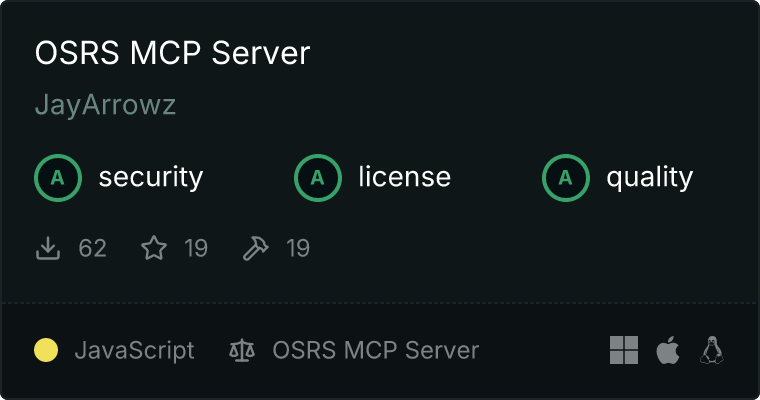Select the security label text
This screenshot has height=400, width=760.
[x=150, y=178]
